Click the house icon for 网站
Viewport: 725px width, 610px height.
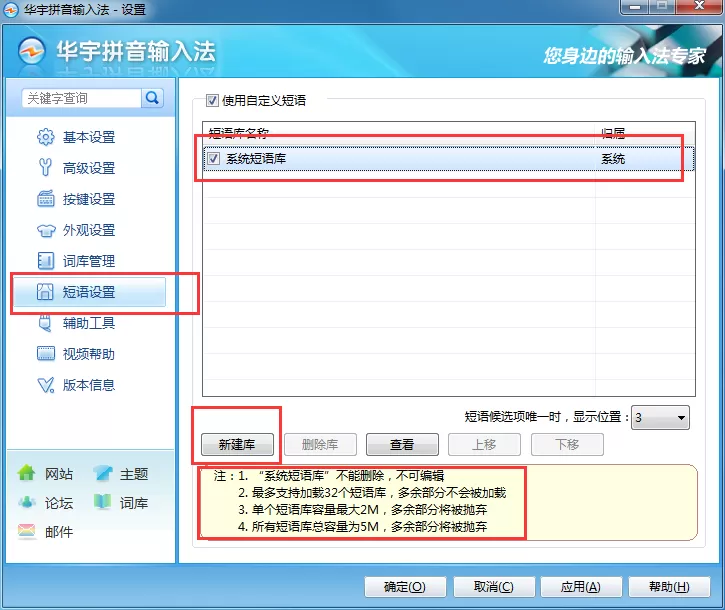26,473
